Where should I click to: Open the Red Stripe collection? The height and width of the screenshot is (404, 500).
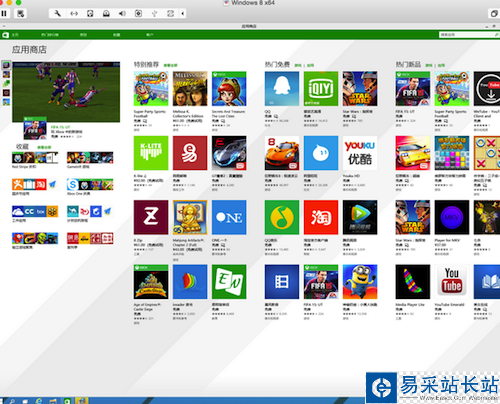(35, 157)
